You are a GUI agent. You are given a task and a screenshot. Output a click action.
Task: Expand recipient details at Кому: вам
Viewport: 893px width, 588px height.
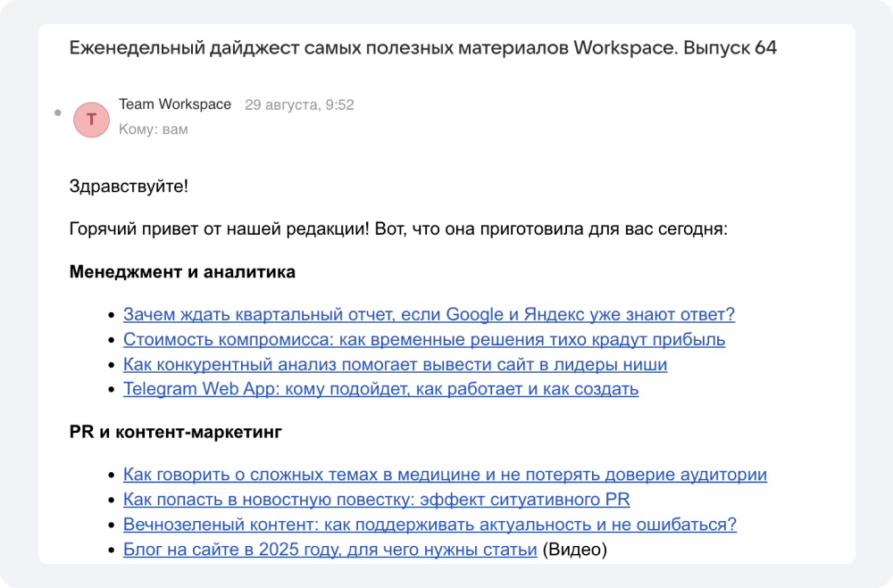[x=153, y=129]
